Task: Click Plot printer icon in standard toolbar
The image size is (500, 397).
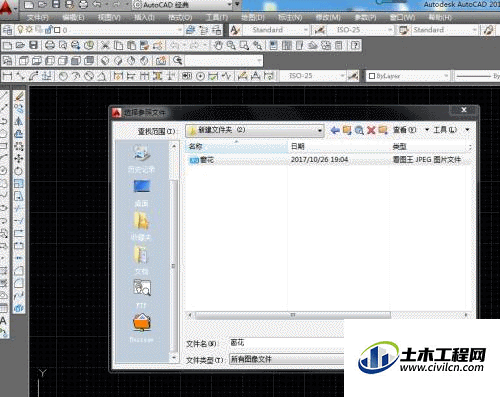Action: click(x=50, y=45)
